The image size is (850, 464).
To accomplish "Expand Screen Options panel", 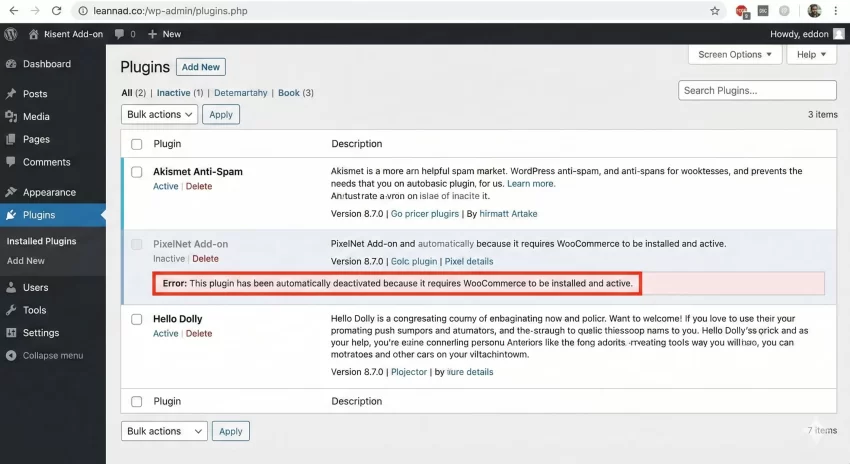I will [x=735, y=54].
